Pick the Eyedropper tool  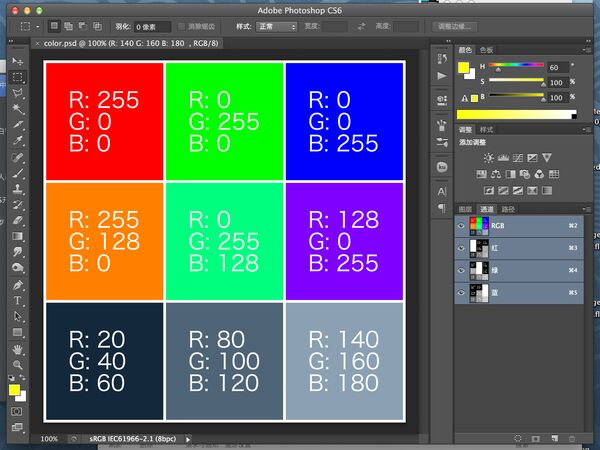click(18, 140)
